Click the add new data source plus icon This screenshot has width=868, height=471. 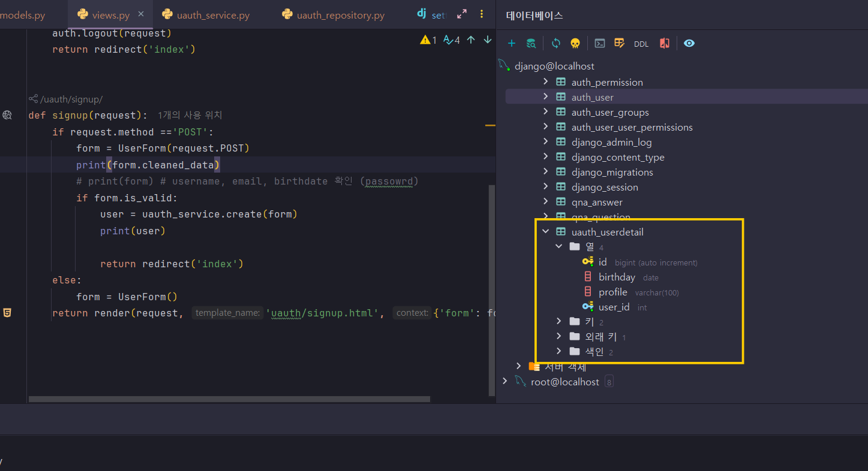512,43
